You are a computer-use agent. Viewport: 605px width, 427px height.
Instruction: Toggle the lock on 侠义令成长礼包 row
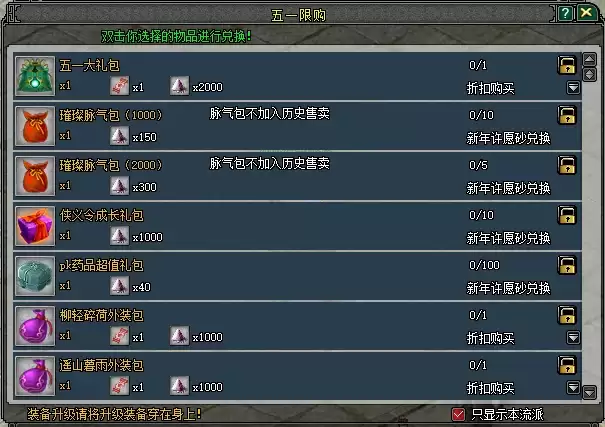[566, 215]
